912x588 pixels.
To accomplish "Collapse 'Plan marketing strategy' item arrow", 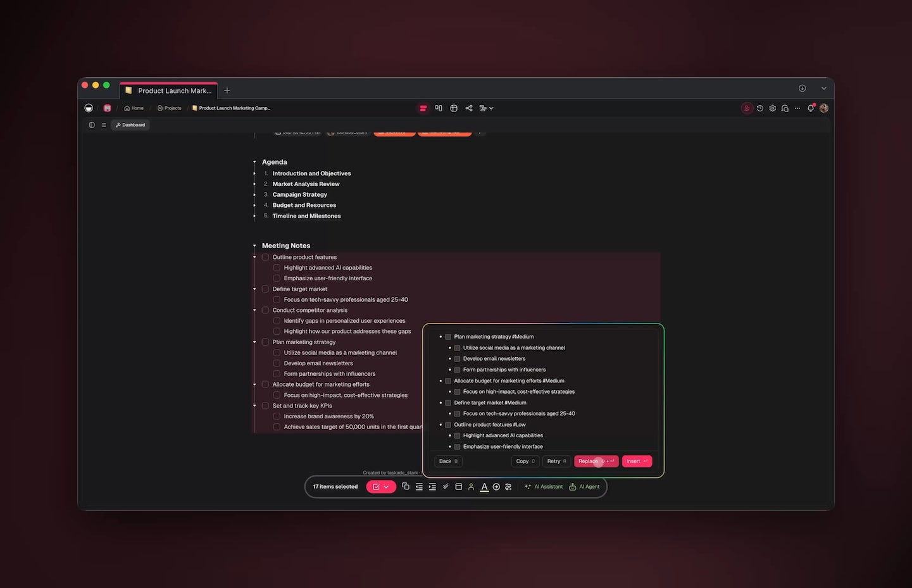I will (254, 342).
